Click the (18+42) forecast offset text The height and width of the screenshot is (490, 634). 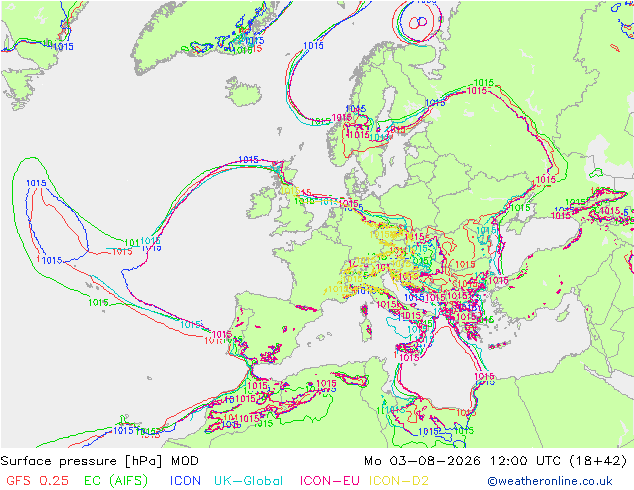pyautogui.click(x=598, y=461)
